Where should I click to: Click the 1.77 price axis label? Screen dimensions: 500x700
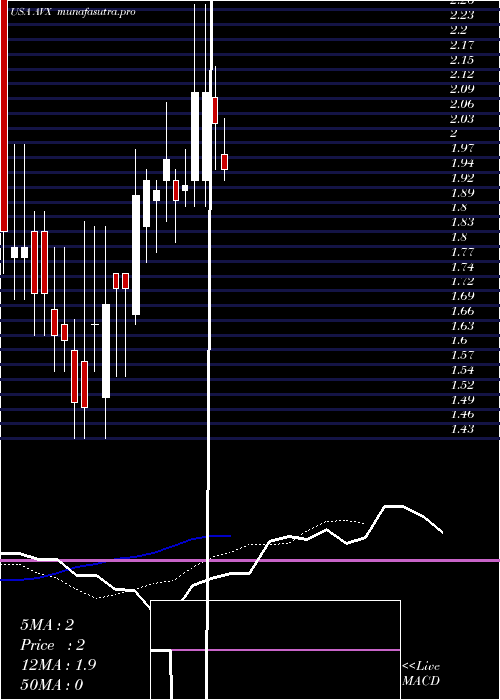(x=462, y=252)
